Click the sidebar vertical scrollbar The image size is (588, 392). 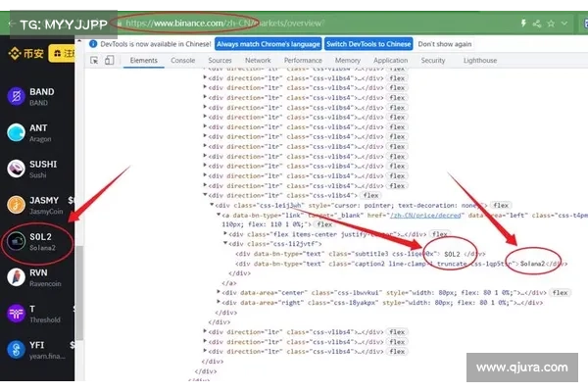coord(79,293)
